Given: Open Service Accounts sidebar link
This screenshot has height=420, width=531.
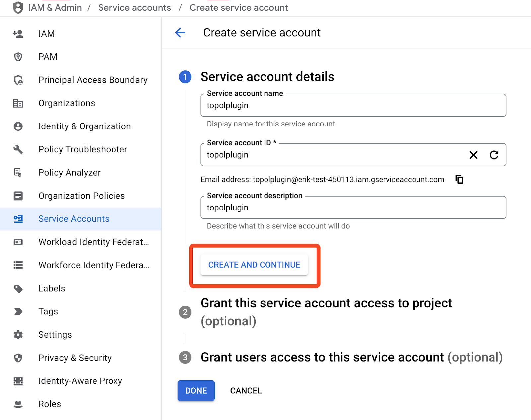Looking at the screenshot, I should click(74, 219).
